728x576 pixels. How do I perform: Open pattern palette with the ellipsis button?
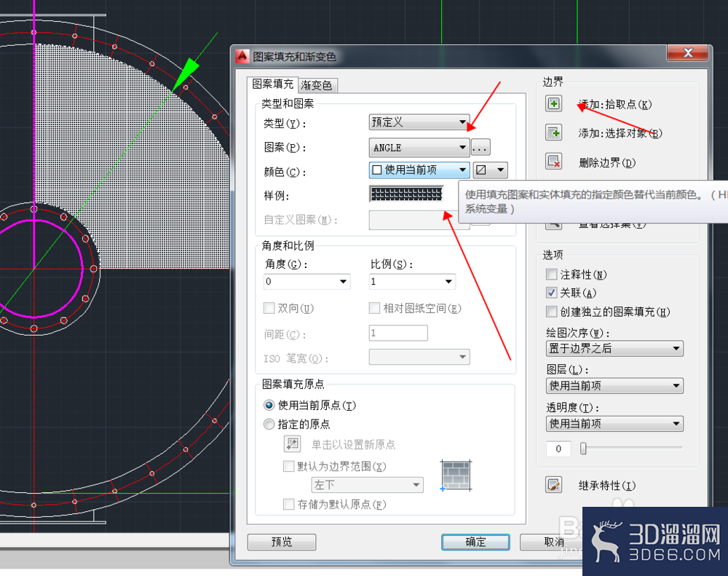pyautogui.click(x=480, y=148)
